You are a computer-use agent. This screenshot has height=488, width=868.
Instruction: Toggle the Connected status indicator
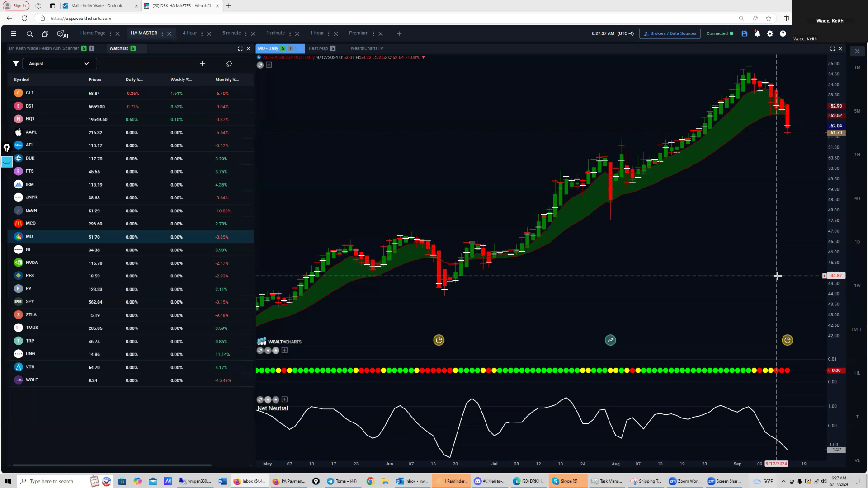coord(719,33)
